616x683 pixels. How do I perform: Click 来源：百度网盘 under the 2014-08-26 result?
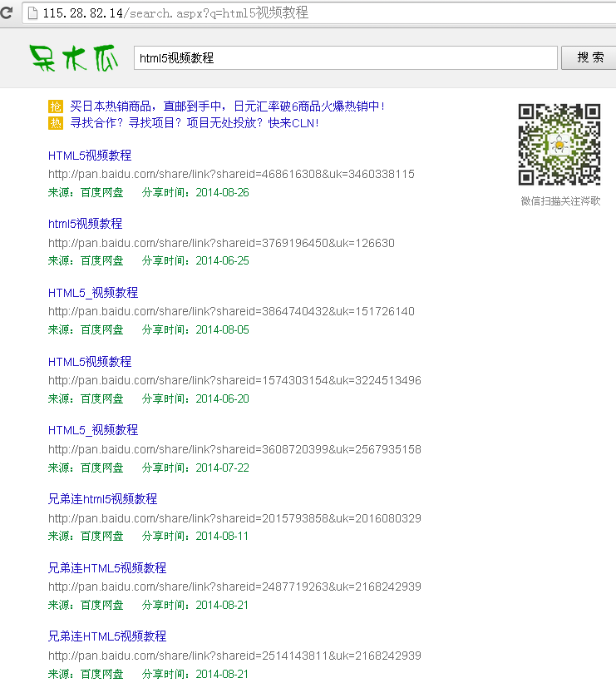(86, 192)
